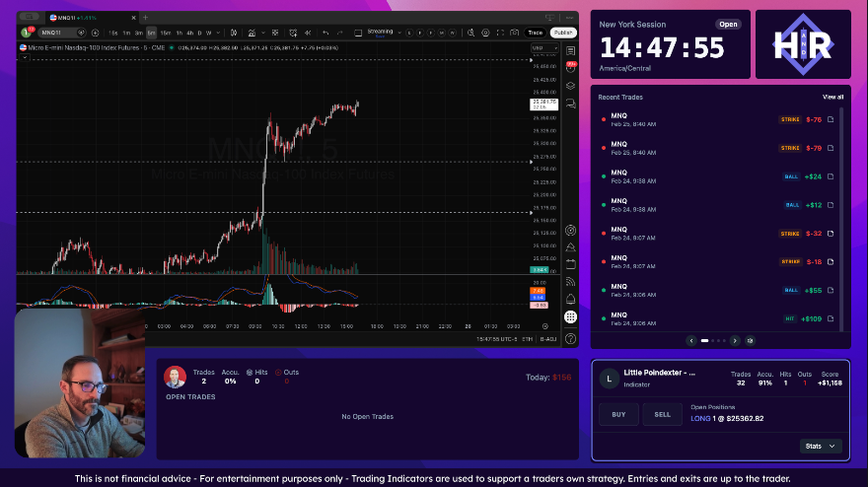Click the refresh icon beside trade pagination

(750, 340)
